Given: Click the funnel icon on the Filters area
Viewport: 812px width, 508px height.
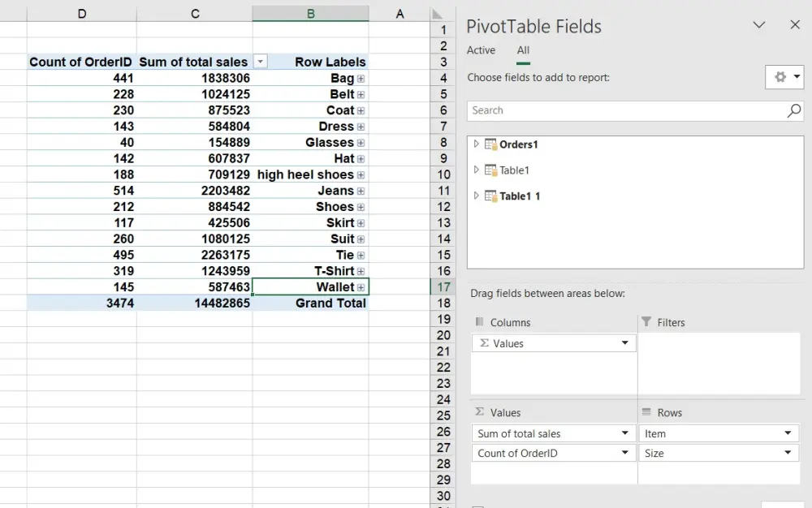Looking at the screenshot, I should pos(647,322).
